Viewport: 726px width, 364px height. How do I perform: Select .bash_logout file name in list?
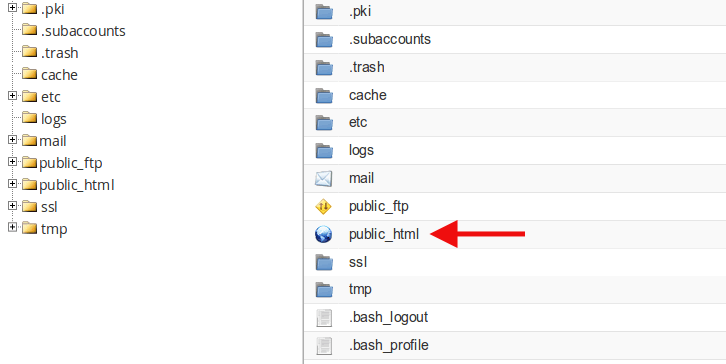coord(389,318)
